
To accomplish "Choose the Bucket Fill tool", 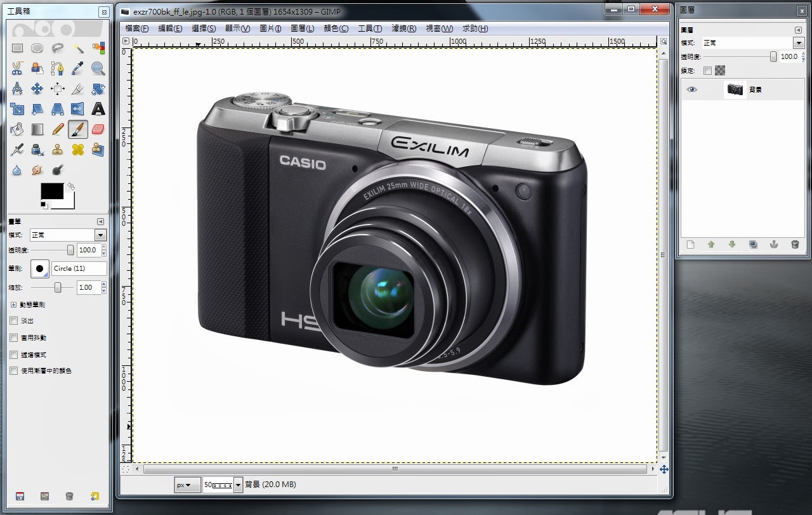I will 17,129.
